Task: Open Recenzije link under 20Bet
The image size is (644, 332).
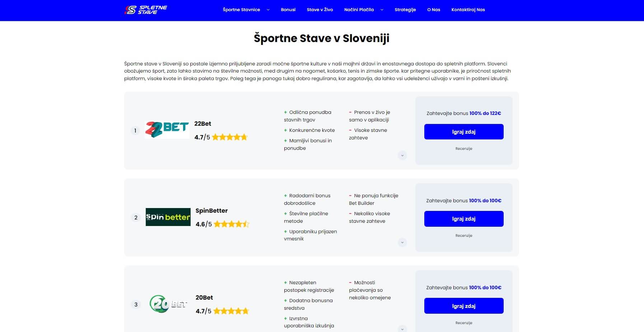Action: (464, 323)
